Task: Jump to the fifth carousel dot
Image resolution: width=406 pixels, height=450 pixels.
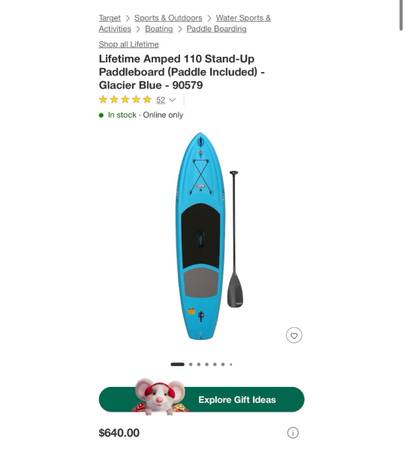Action: [x=215, y=364]
